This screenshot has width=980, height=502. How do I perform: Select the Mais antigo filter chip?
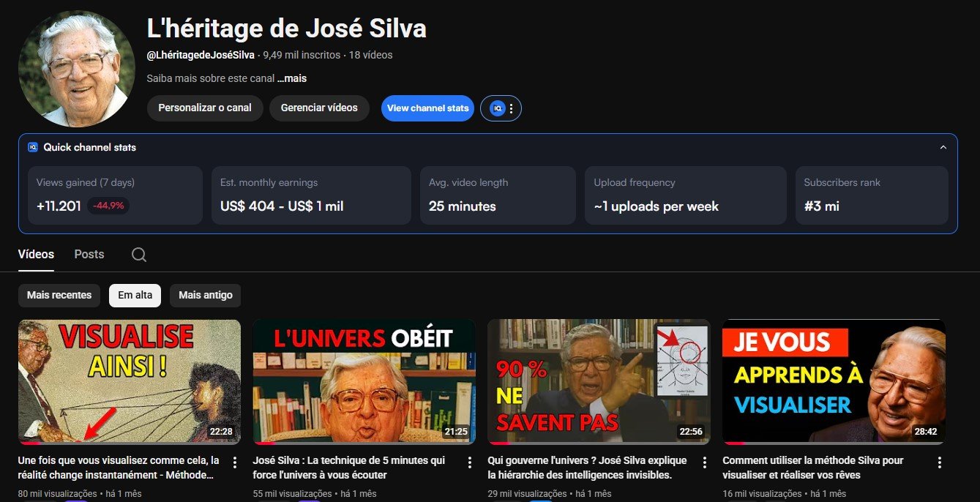[x=206, y=295]
